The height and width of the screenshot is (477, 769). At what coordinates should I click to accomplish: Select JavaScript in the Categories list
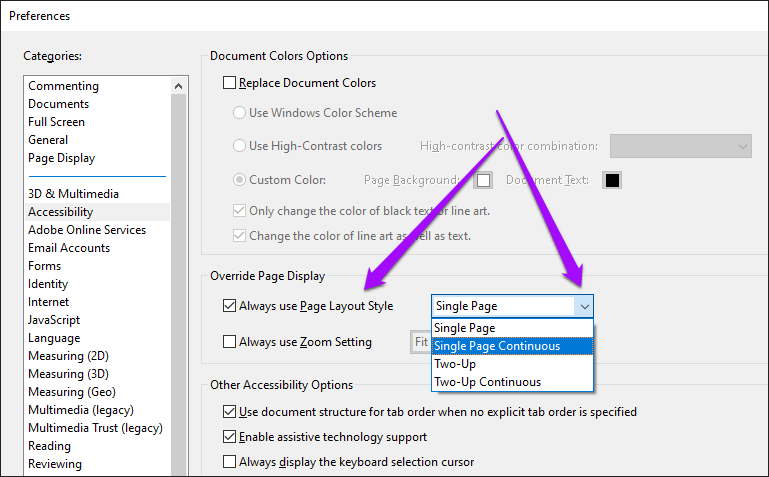[x=54, y=320]
